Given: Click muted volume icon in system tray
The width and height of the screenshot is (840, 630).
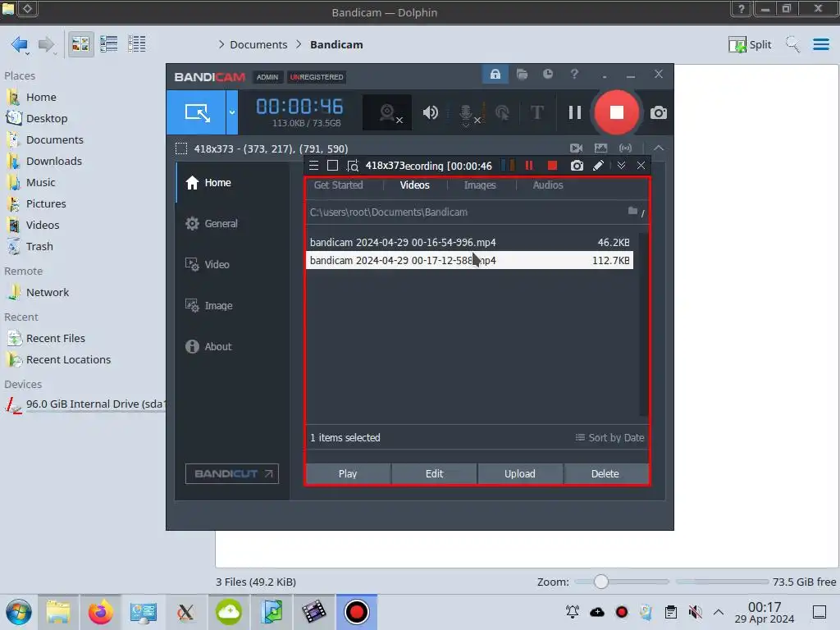Looking at the screenshot, I should pyautogui.click(x=695, y=612).
